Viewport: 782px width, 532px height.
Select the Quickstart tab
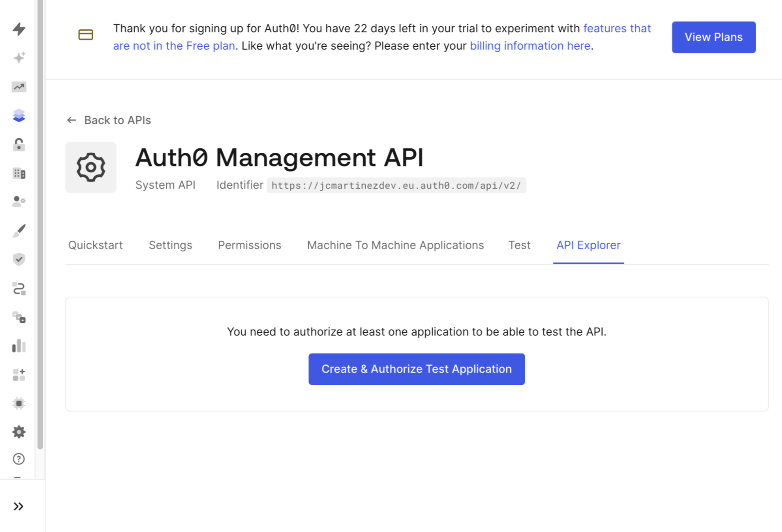(x=95, y=245)
